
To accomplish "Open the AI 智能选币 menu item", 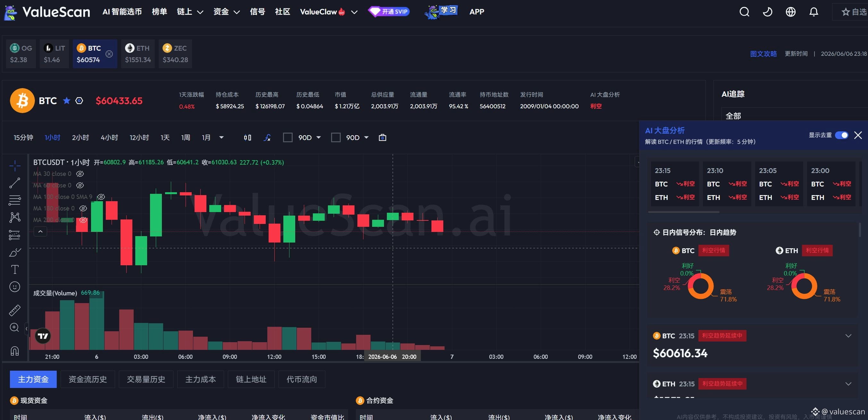I will [122, 12].
